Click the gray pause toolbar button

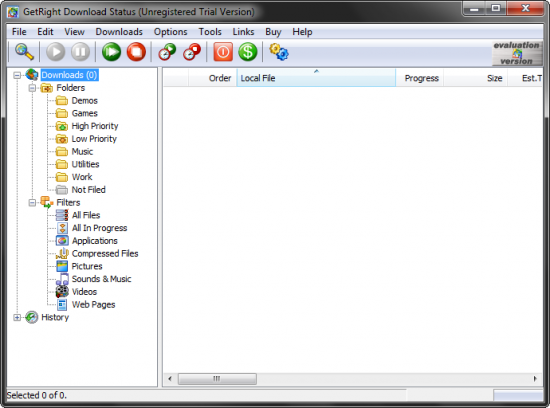80,52
